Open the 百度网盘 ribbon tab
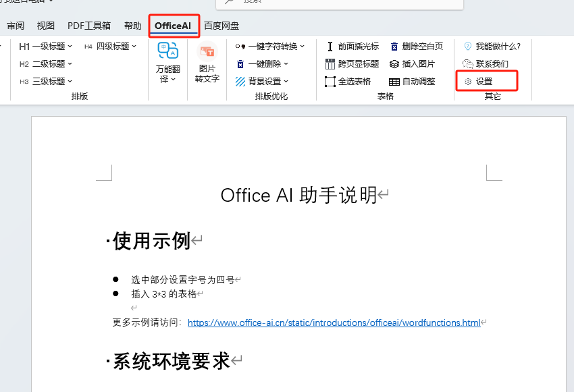 [x=221, y=26]
